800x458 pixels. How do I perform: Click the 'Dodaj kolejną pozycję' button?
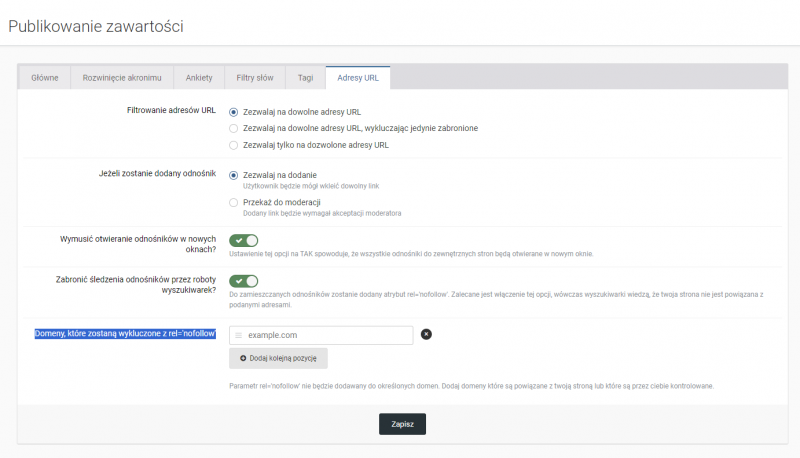click(x=278, y=358)
